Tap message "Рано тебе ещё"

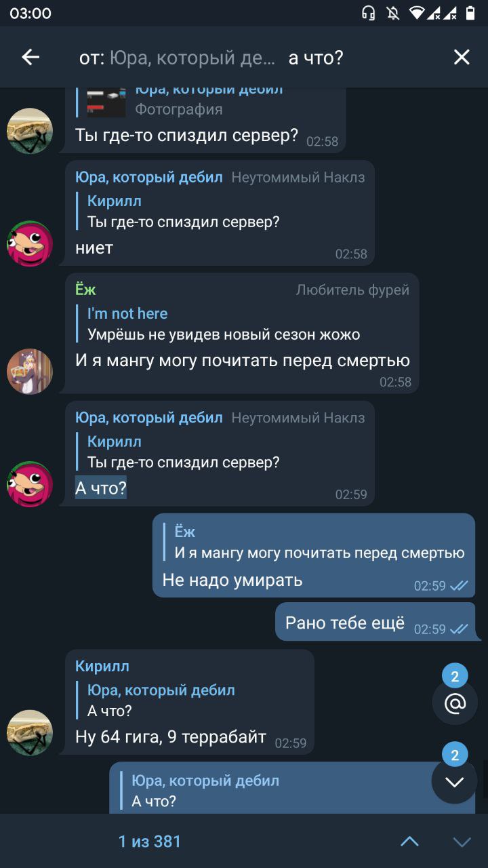[x=344, y=623]
